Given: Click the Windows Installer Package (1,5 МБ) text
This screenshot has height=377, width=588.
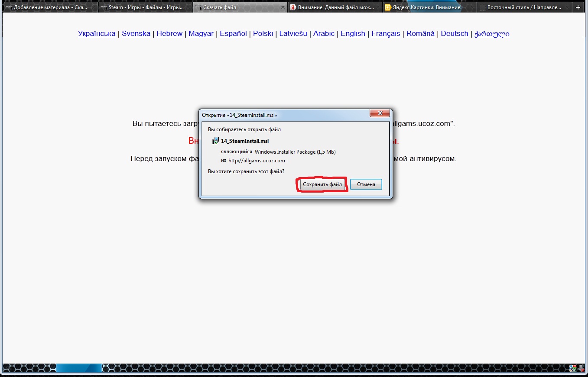Looking at the screenshot, I should click(x=295, y=151).
